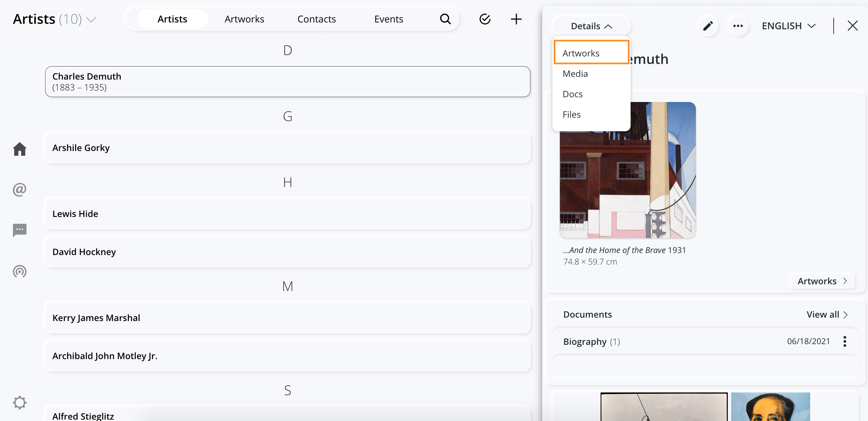
Task: Switch to the Artists tab
Action: click(172, 19)
